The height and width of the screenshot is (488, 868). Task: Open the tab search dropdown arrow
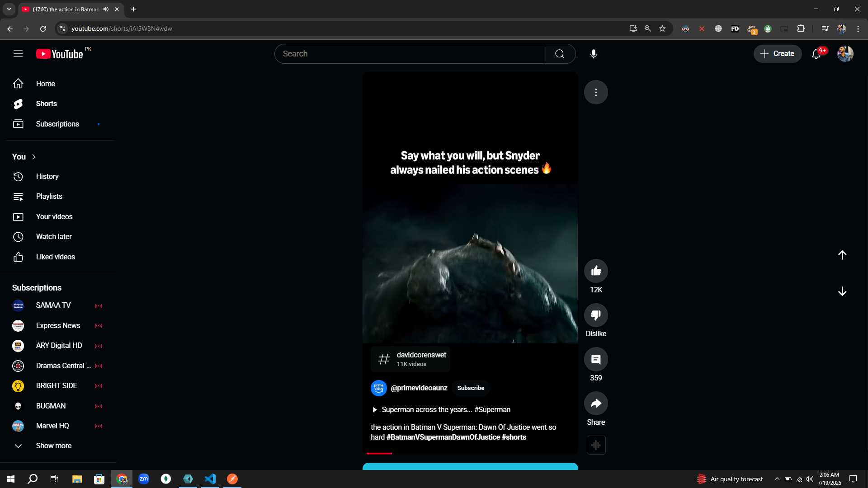(9, 9)
